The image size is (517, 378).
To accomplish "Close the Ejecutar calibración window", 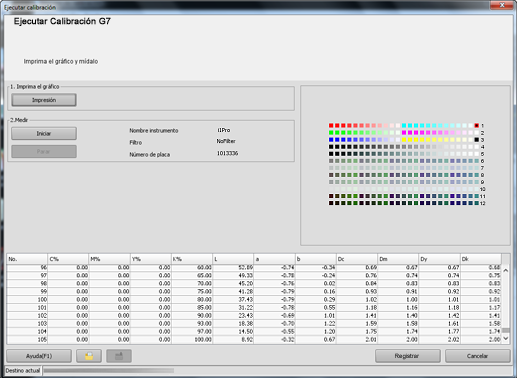I will [x=501, y=5].
